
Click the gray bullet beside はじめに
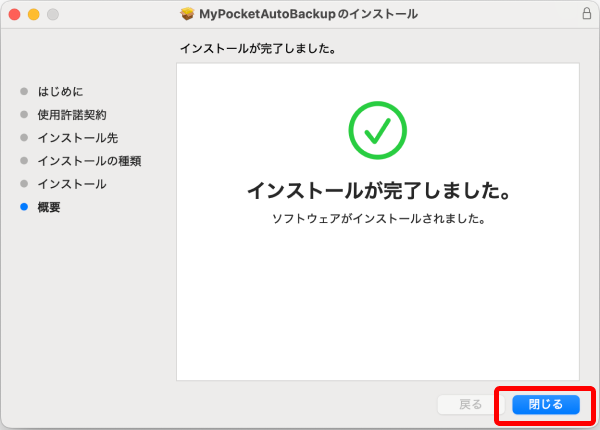pyautogui.click(x=24, y=91)
